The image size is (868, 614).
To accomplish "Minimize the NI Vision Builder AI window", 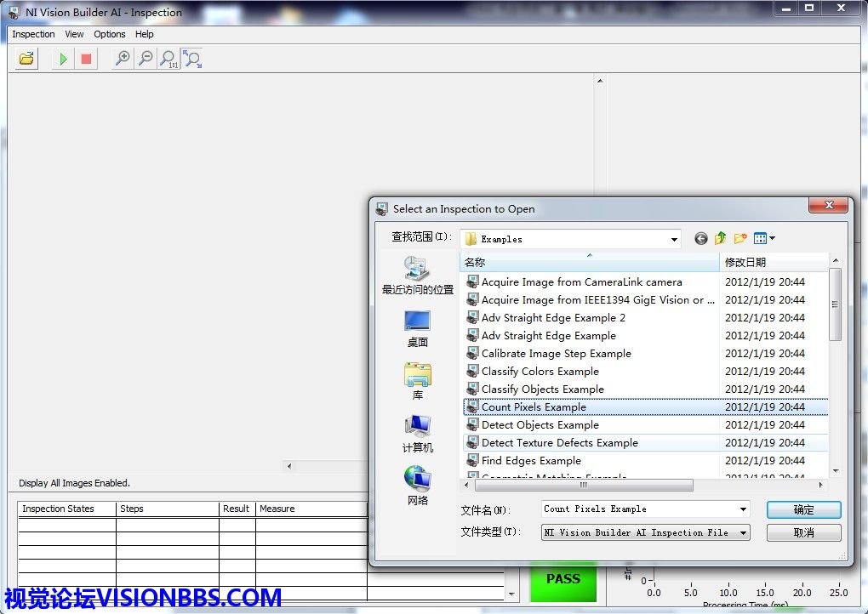I will tap(786, 8).
